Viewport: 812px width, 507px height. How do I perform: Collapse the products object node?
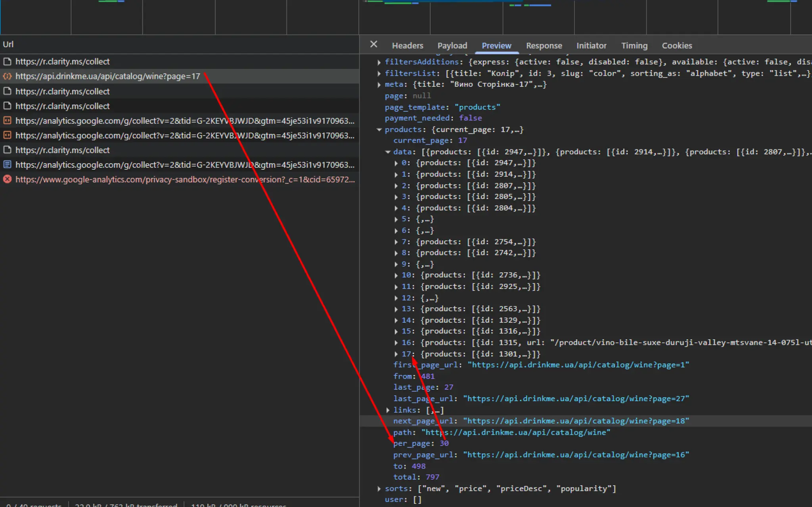[x=379, y=130]
